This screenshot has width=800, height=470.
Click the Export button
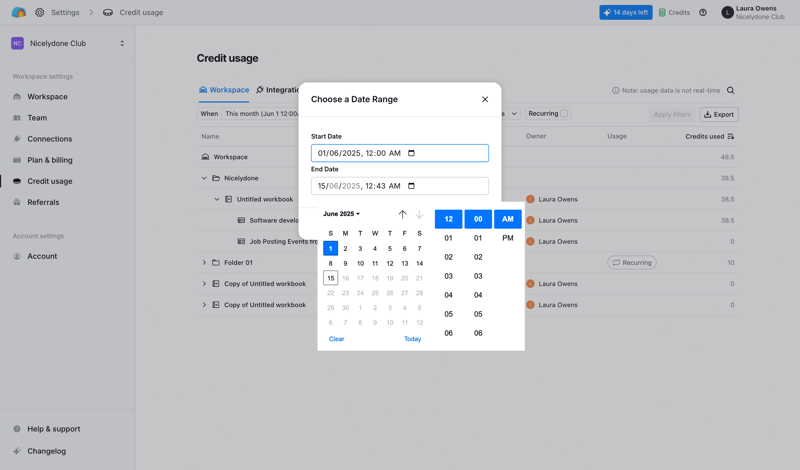pyautogui.click(x=719, y=114)
